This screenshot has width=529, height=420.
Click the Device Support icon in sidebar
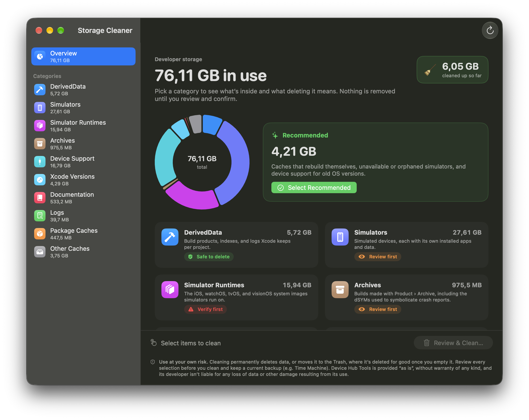coord(40,162)
